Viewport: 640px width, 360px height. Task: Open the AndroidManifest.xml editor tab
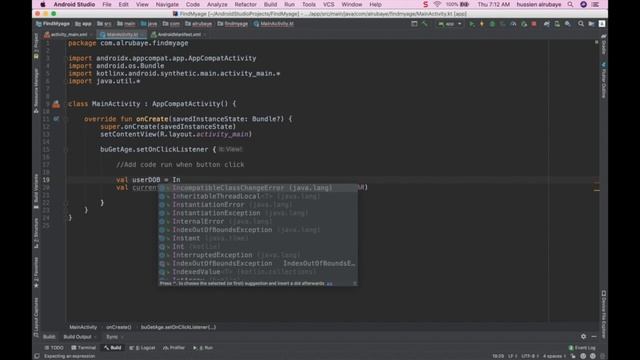click(x=179, y=35)
